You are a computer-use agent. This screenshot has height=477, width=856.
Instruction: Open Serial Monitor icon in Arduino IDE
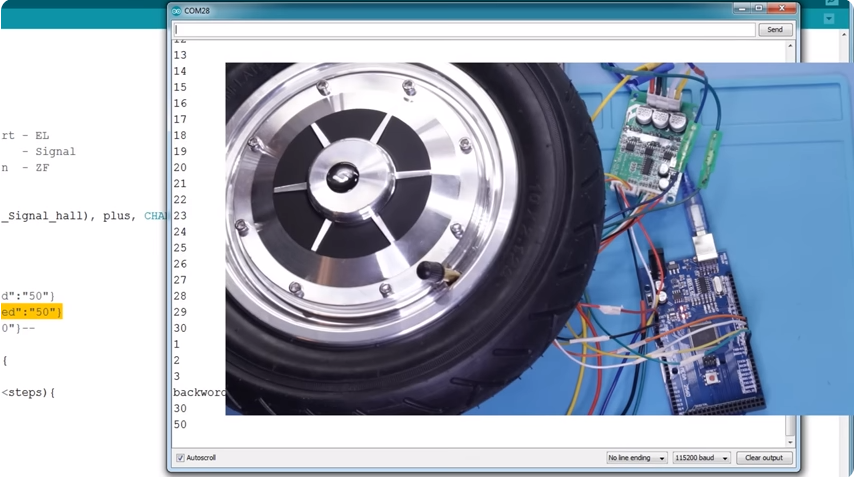click(x=829, y=3)
